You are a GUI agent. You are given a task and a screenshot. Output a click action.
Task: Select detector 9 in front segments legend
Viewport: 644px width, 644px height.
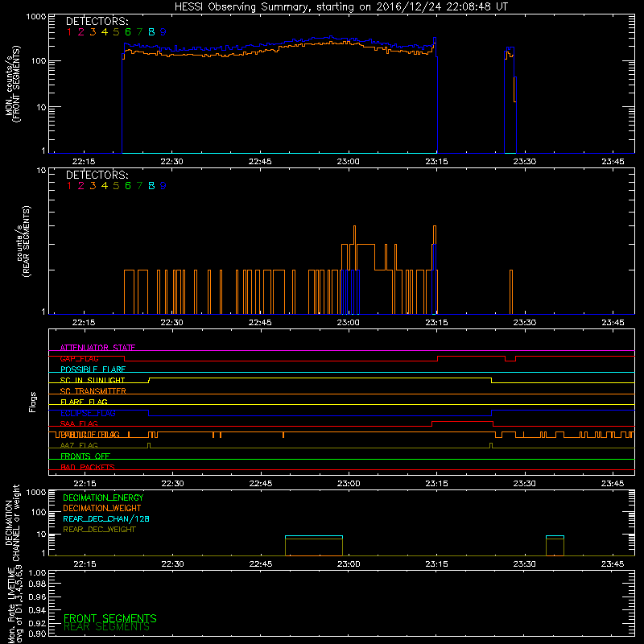tap(163, 32)
